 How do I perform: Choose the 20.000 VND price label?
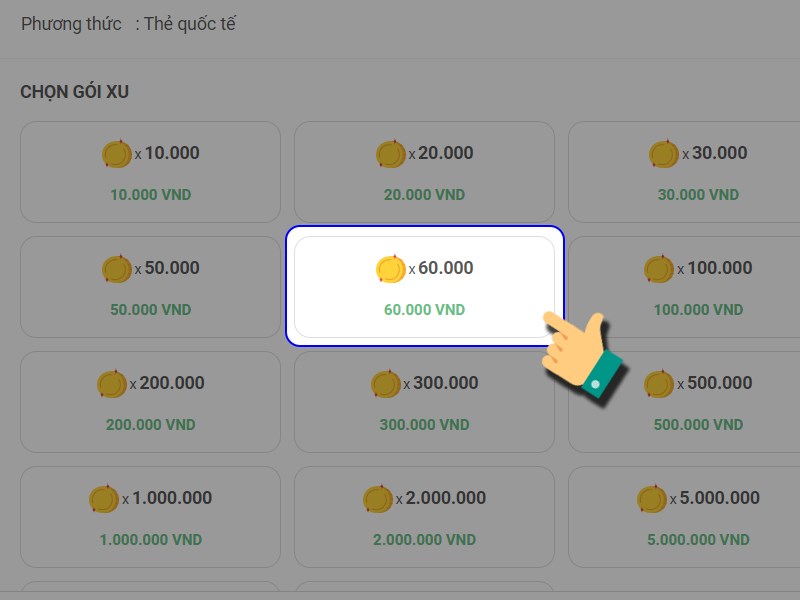point(424,195)
